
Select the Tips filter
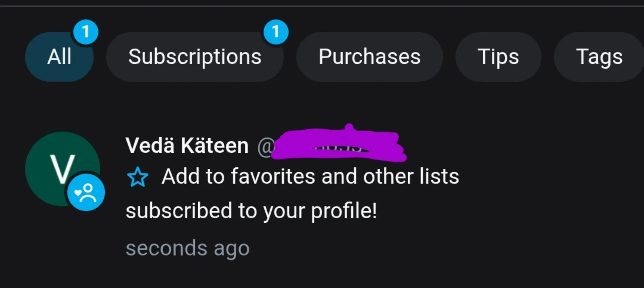point(498,56)
